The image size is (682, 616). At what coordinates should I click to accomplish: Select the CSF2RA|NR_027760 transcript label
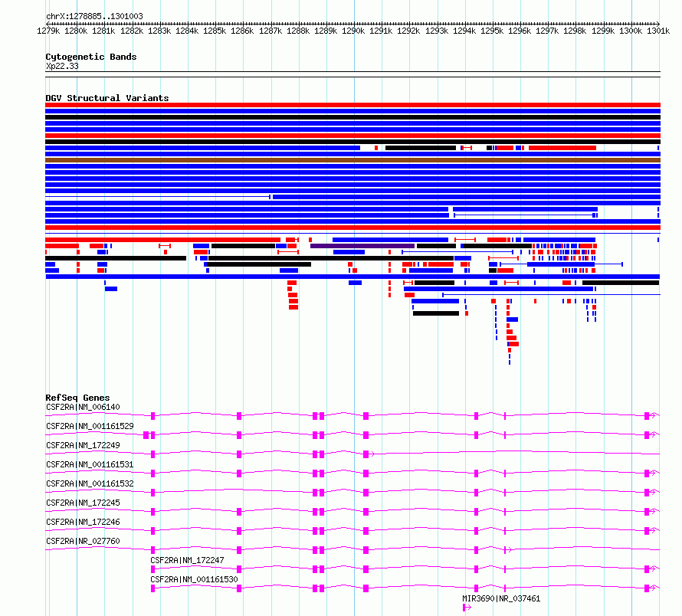83,541
